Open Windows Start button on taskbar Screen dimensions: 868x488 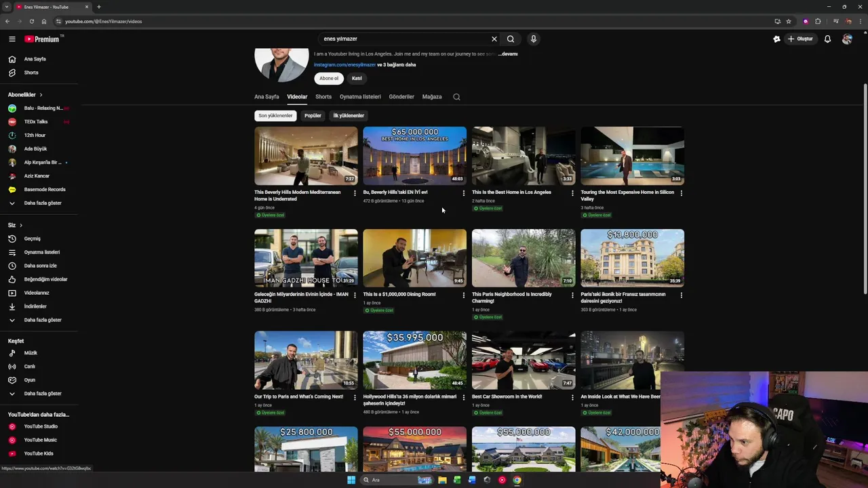[x=351, y=480]
